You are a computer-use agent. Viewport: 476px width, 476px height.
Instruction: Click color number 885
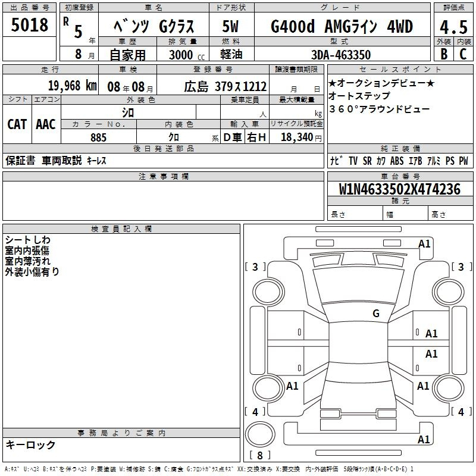click(x=98, y=137)
